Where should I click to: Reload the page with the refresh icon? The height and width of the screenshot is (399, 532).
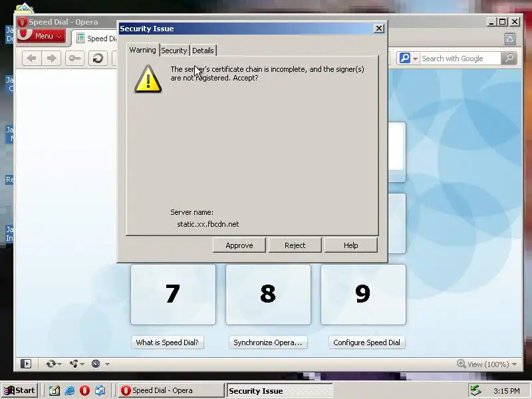[98, 59]
